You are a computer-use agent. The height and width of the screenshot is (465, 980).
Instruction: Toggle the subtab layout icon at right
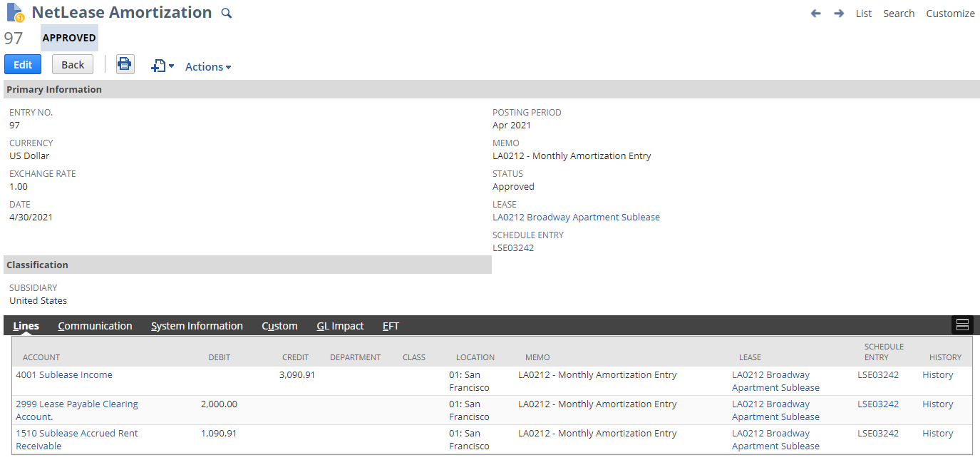pos(961,325)
